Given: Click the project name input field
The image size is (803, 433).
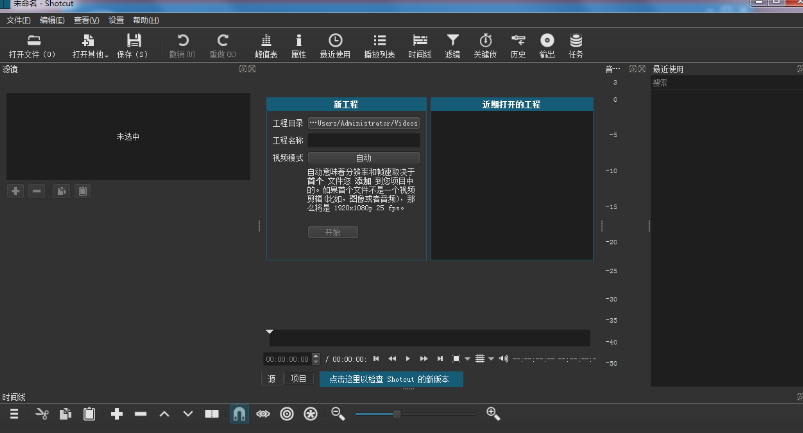Looking at the screenshot, I should [x=364, y=140].
